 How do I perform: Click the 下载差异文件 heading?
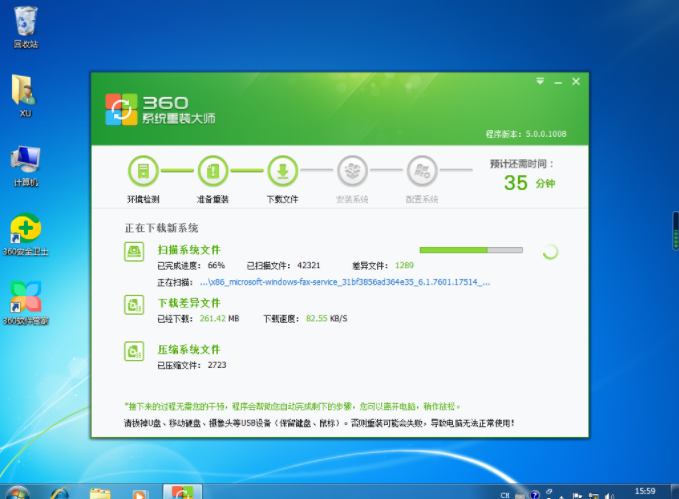pyautogui.click(x=189, y=303)
